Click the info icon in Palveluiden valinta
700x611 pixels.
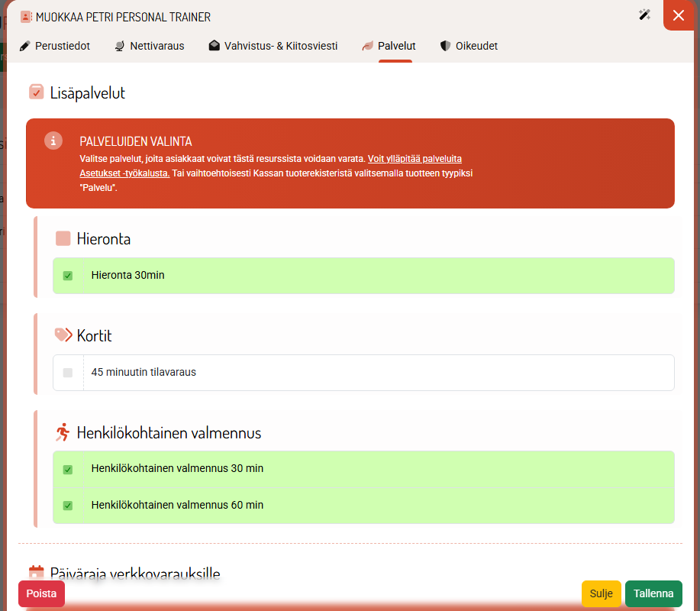[53, 141]
